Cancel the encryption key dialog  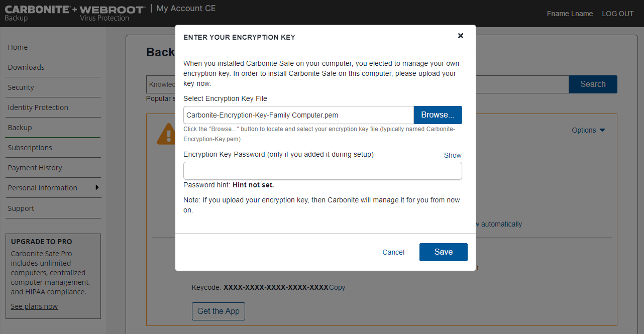click(x=393, y=252)
